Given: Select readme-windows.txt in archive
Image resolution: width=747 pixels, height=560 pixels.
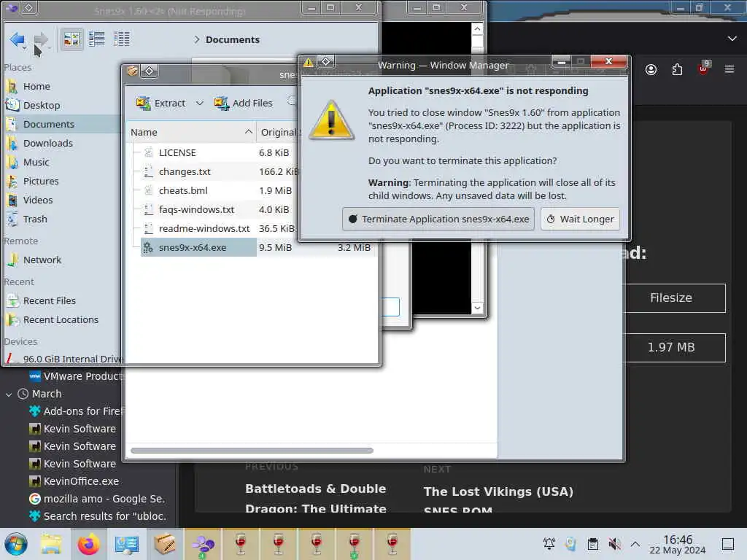Looking at the screenshot, I should 204,229.
